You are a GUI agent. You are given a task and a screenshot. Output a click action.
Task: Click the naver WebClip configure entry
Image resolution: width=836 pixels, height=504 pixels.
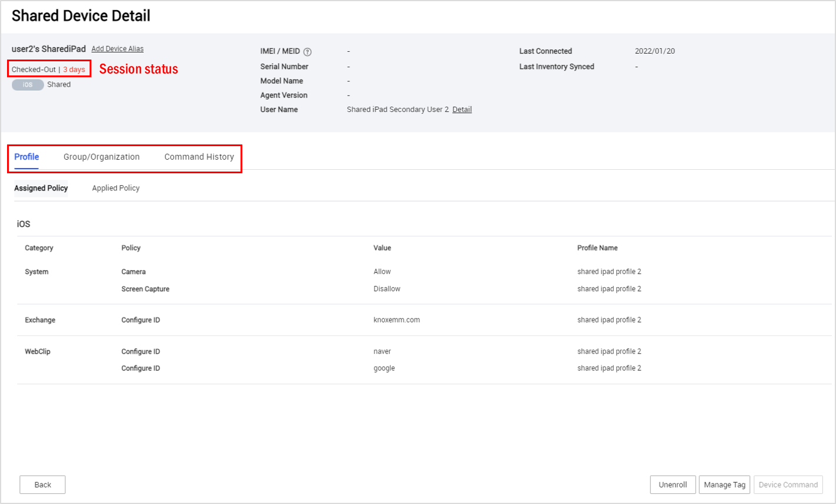pos(381,351)
